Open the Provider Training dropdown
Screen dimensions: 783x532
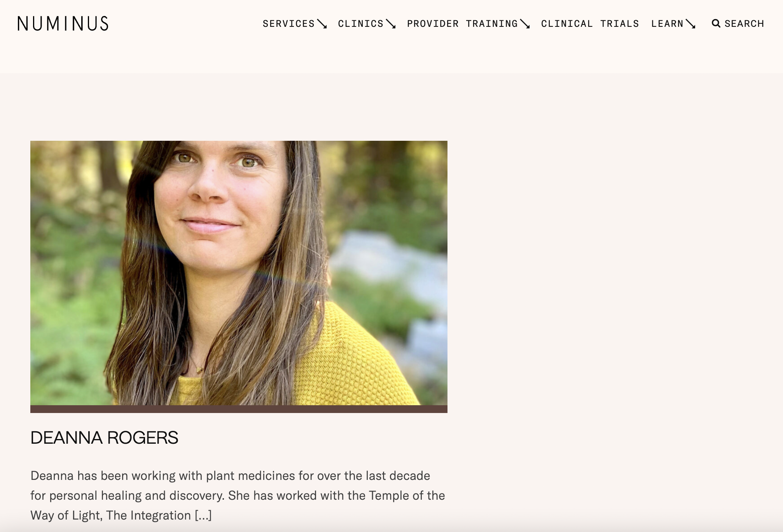click(x=468, y=24)
